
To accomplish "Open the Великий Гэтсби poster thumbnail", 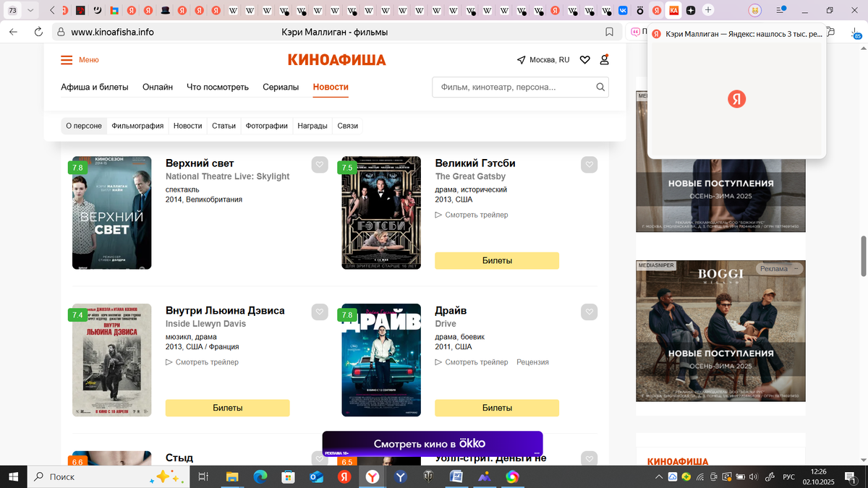I will point(381,213).
